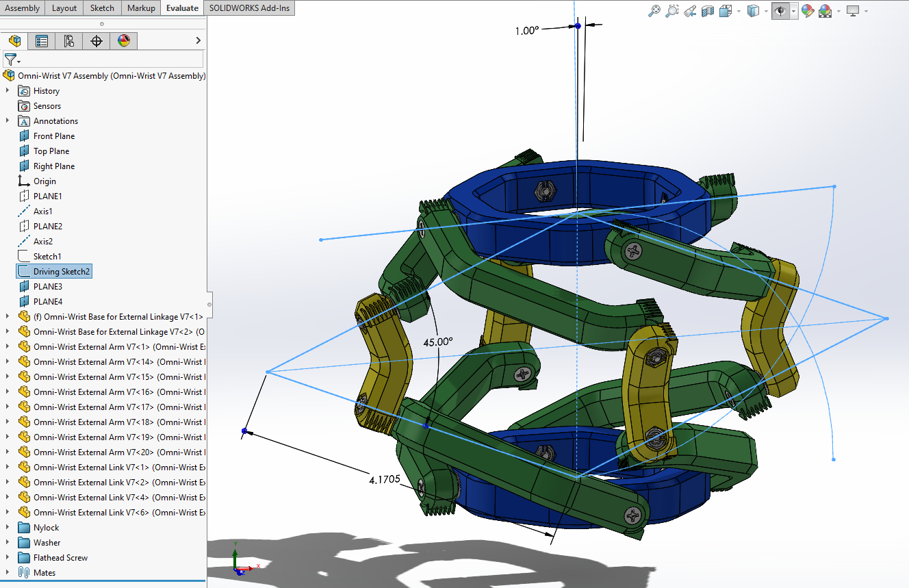
Task: Click the Edit Appearance icon
Action: pos(808,10)
